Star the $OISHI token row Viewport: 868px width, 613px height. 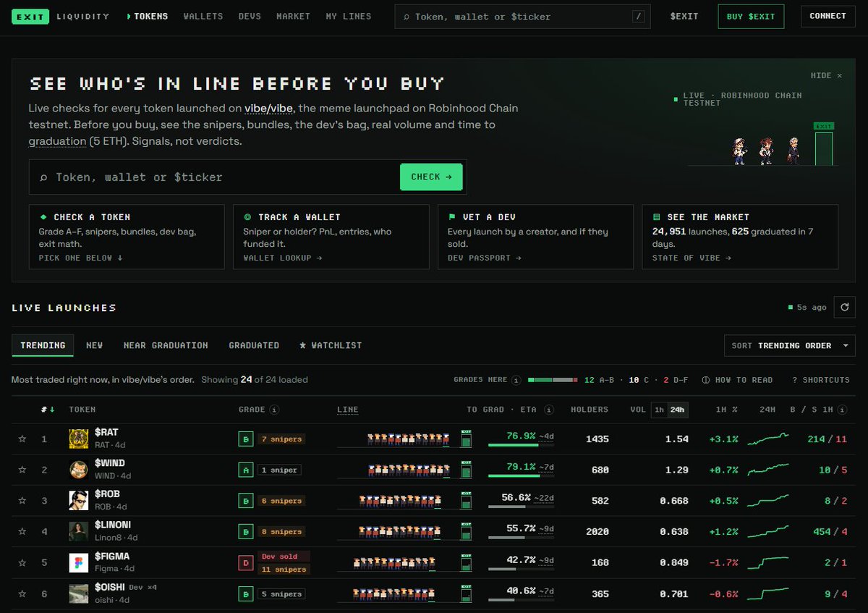point(22,594)
